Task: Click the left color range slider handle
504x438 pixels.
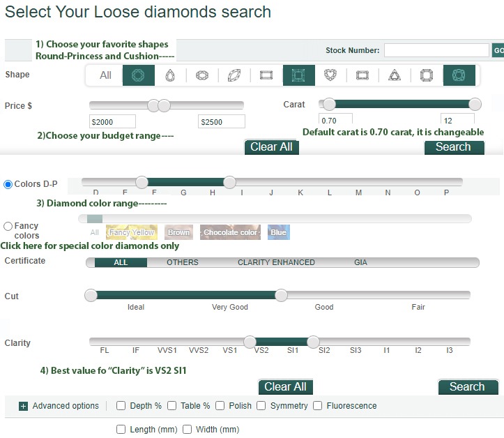Action: pos(142,182)
